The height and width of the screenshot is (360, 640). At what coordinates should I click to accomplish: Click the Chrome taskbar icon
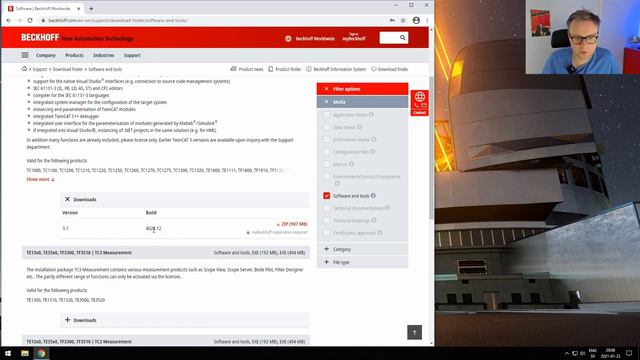click(41, 353)
